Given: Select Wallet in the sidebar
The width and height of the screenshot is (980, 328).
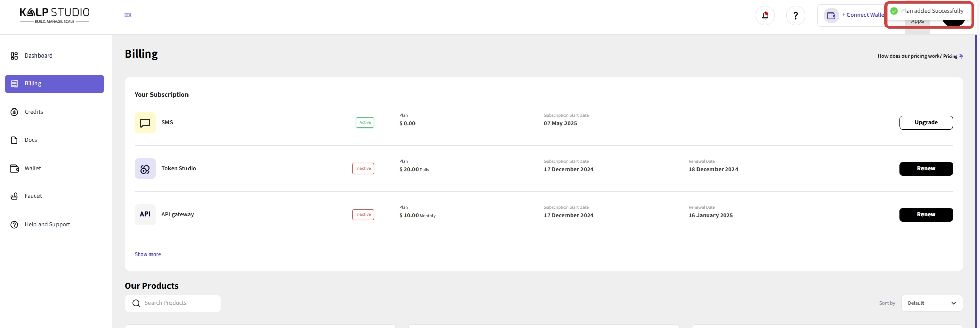Looking at the screenshot, I should coord(32,168).
